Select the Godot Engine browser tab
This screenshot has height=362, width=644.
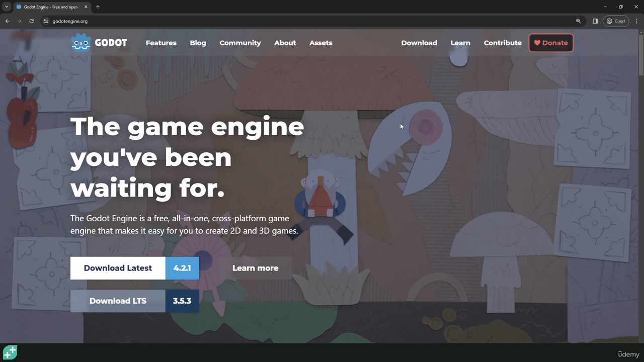[52, 7]
